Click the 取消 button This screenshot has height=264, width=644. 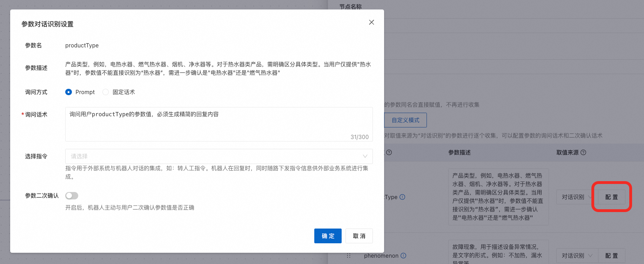coord(359,236)
